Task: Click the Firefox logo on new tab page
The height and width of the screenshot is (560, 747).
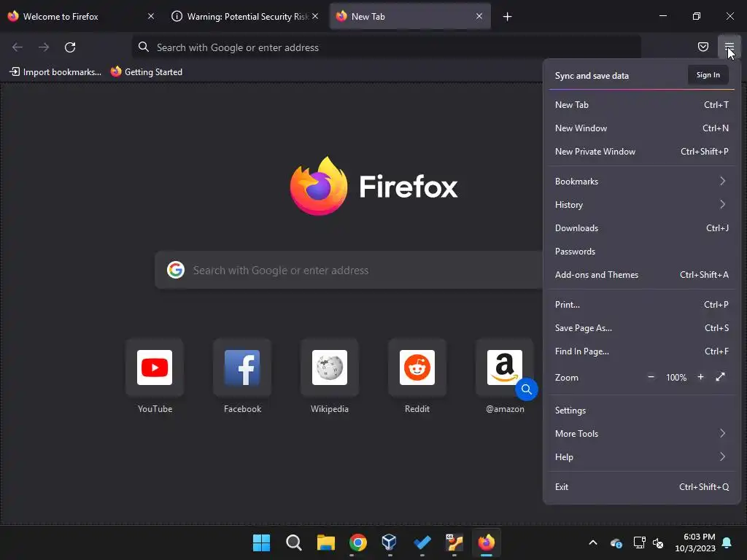Action: tap(373, 186)
